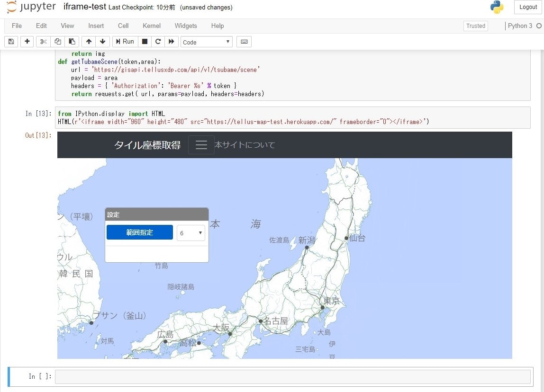Run the current cell

click(x=125, y=42)
